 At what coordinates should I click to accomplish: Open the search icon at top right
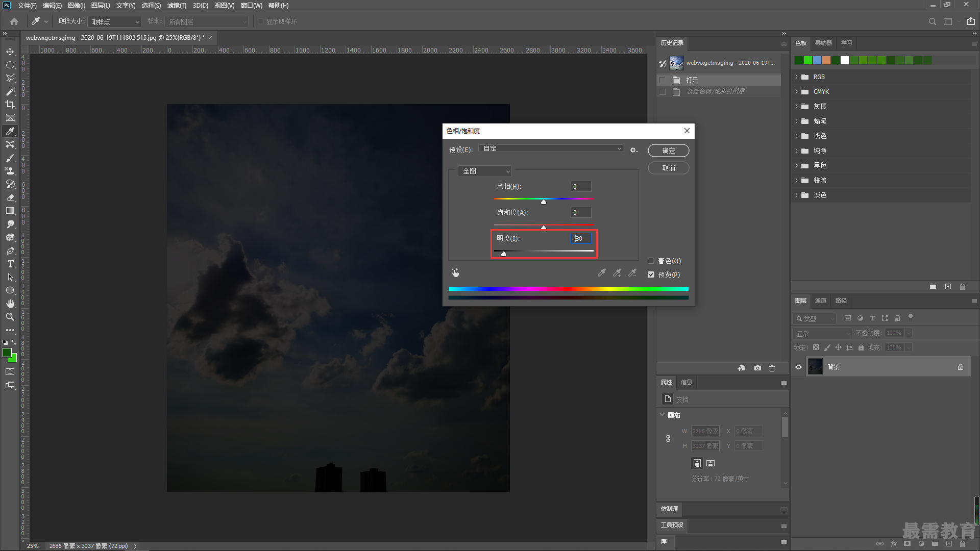(x=933, y=21)
